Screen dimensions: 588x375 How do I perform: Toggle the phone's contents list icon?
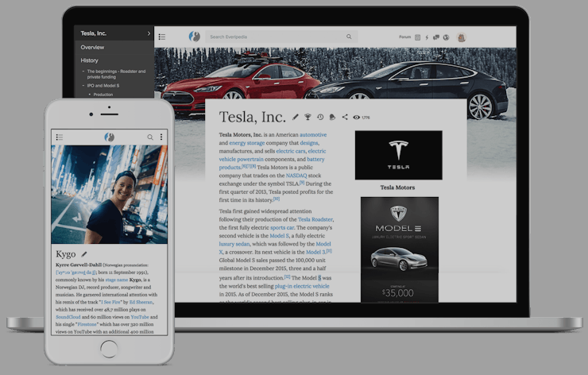point(60,137)
